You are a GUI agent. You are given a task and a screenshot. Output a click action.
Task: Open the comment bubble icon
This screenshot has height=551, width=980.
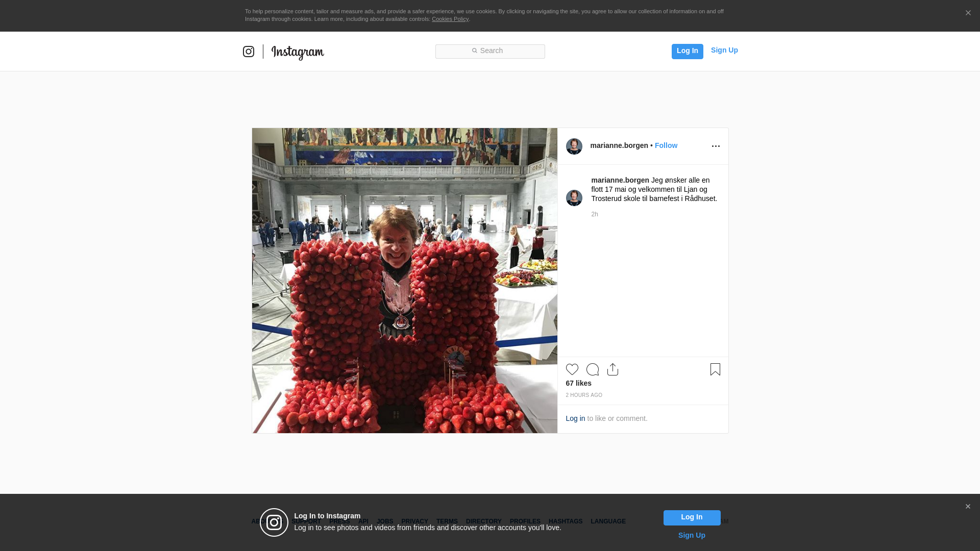pyautogui.click(x=593, y=369)
